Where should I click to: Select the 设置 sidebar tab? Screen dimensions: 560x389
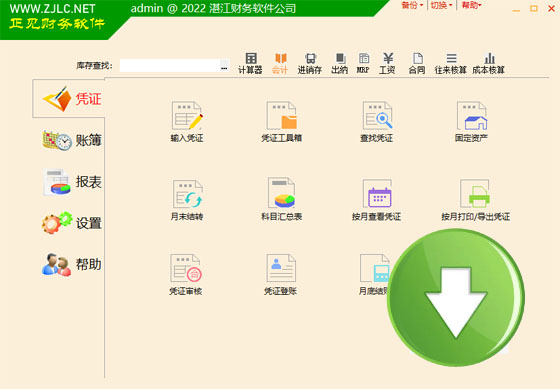coord(71,223)
